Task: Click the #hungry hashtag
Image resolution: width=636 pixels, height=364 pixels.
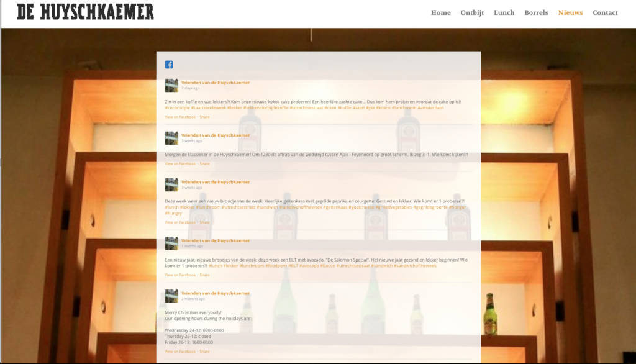Action: [x=173, y=213]
